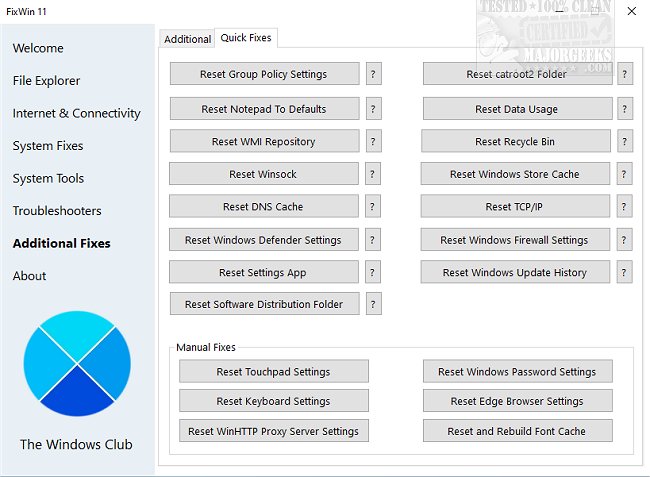Open help for Reset Settings App
Screen dimensions: 650x477
click(x=372, y=272)
